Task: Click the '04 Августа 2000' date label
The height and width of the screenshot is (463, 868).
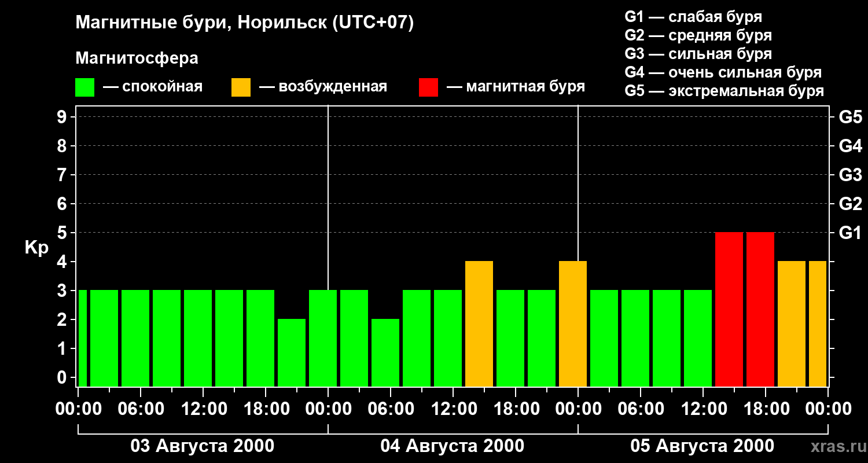Action: (x=453, y=446)
